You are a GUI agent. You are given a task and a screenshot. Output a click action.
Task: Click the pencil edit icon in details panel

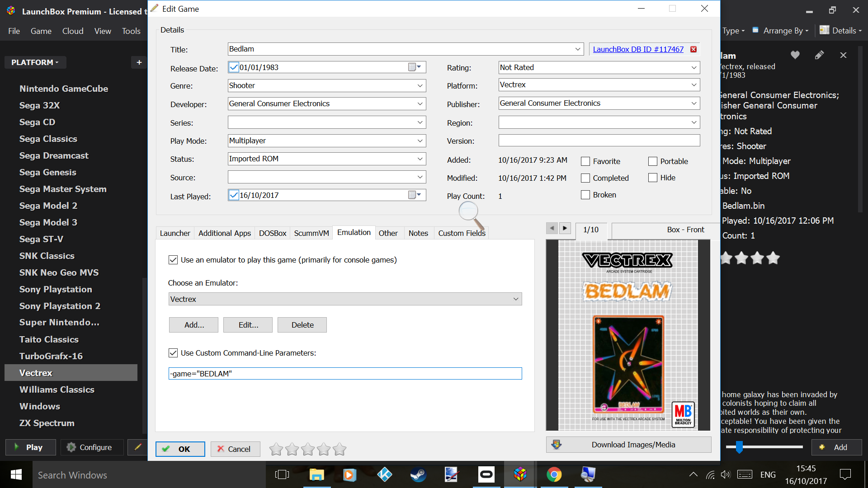pos(819,55)
